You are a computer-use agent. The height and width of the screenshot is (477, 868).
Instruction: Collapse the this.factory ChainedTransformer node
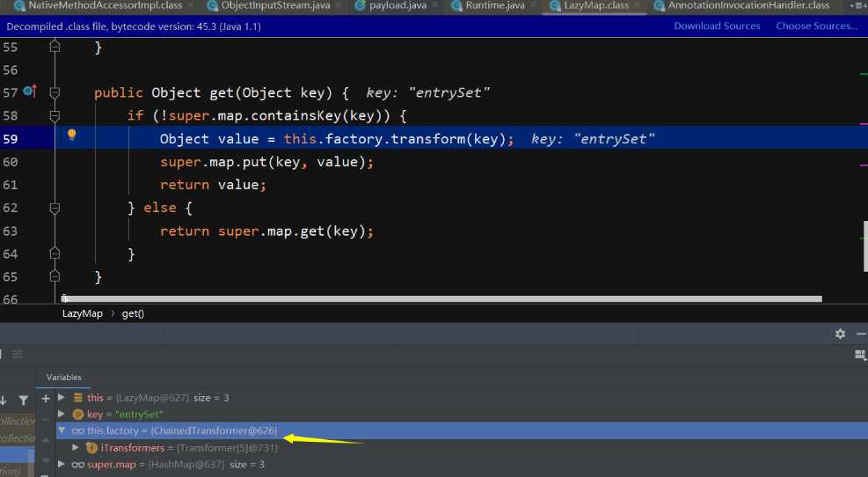tap(62, 431)
